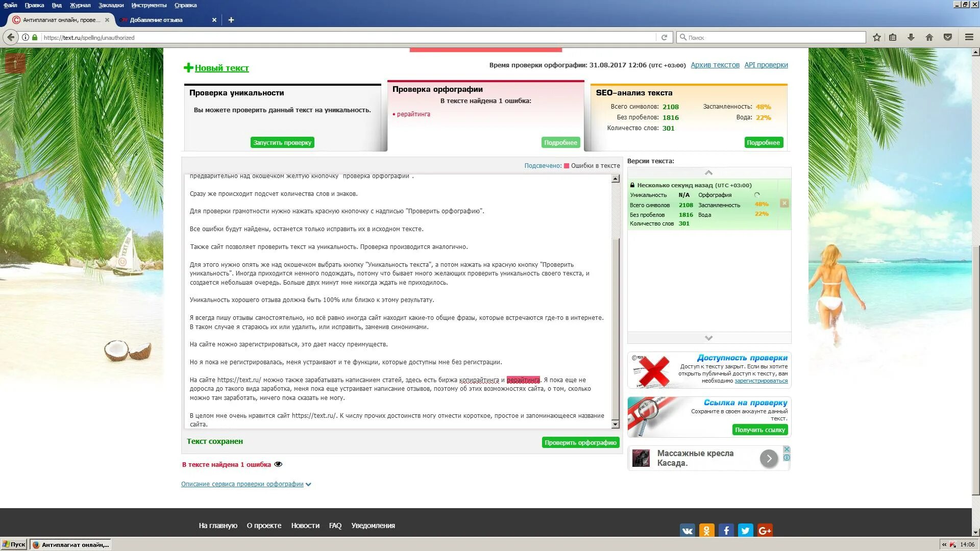View site info icon in address bar

[x=25, y=37]
